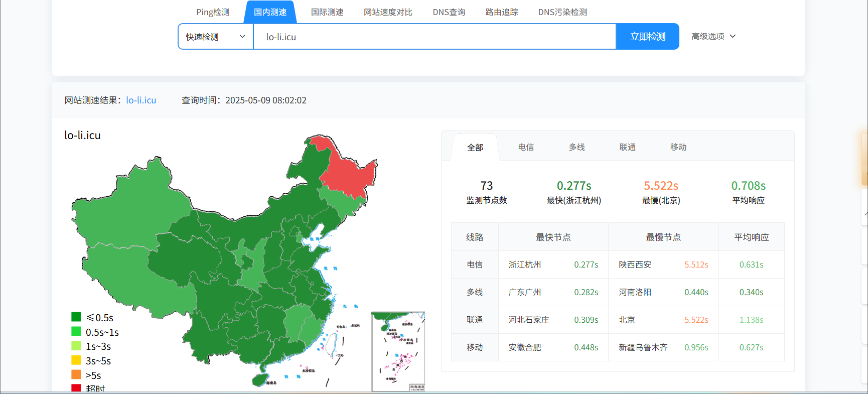Viewport: 868px width, 394px height.
Task: Open the 国际测速 tab
Action: 327,12
